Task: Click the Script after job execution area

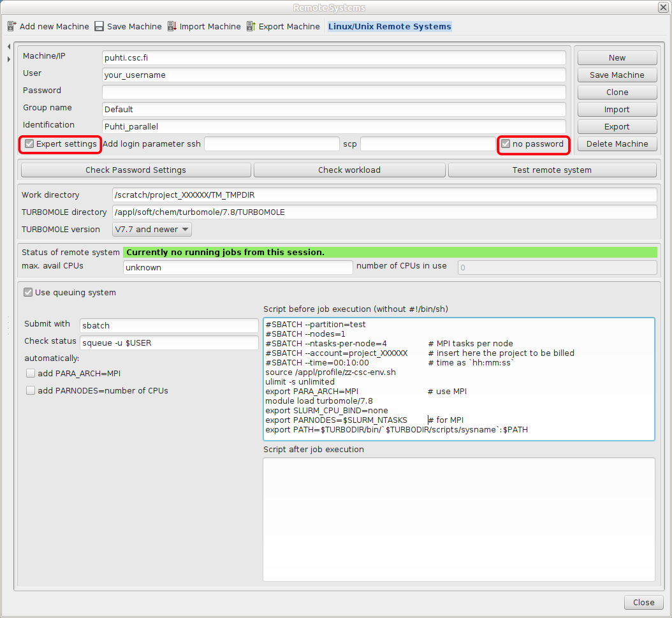Action: pos(458,519)
